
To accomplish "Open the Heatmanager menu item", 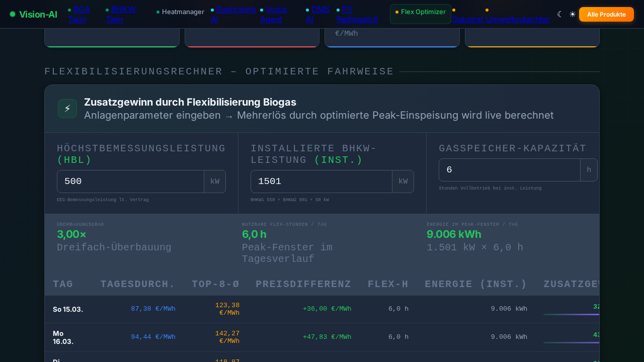I will [183, 12].
